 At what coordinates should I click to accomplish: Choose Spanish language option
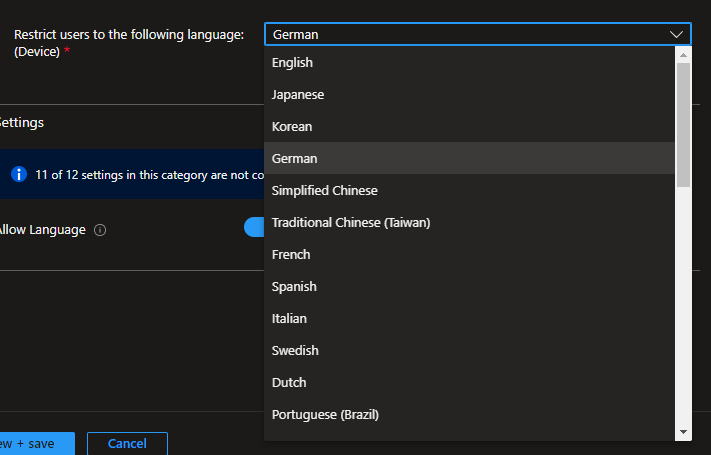294,286
